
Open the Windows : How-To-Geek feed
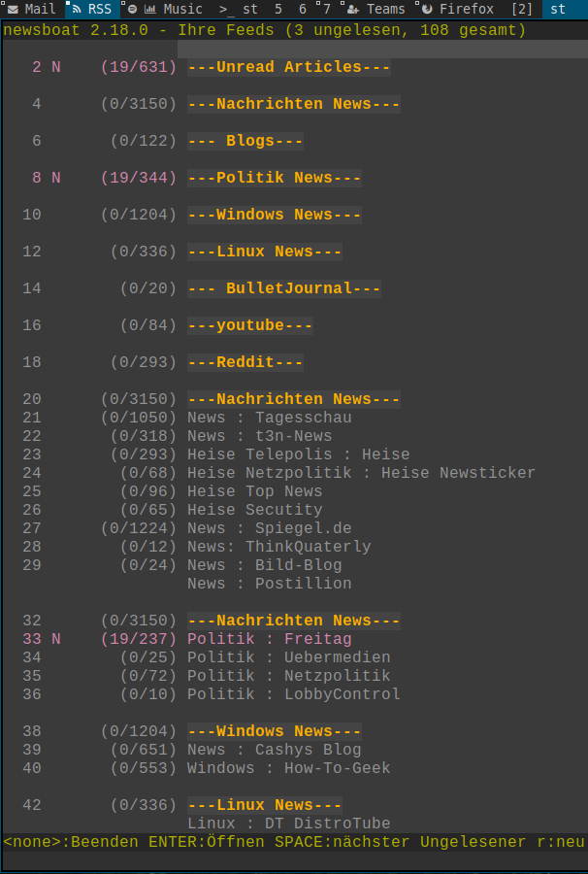[x=288, y=768]
